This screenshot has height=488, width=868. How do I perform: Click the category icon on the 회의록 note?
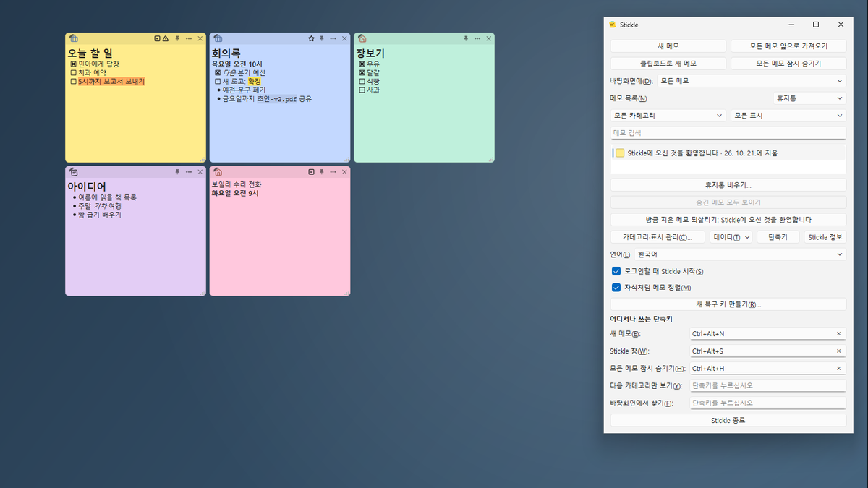pyautogui.click(x=218, y=38)
